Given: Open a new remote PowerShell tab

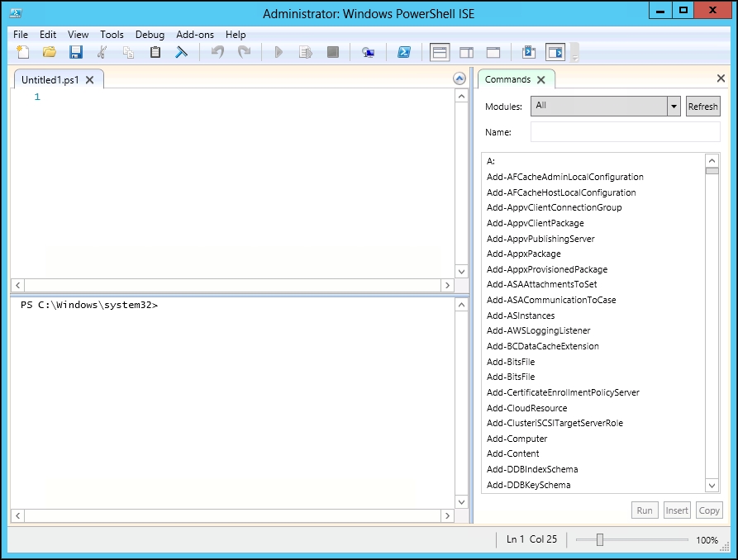Looking at the screenshot, I should [368, 52].
